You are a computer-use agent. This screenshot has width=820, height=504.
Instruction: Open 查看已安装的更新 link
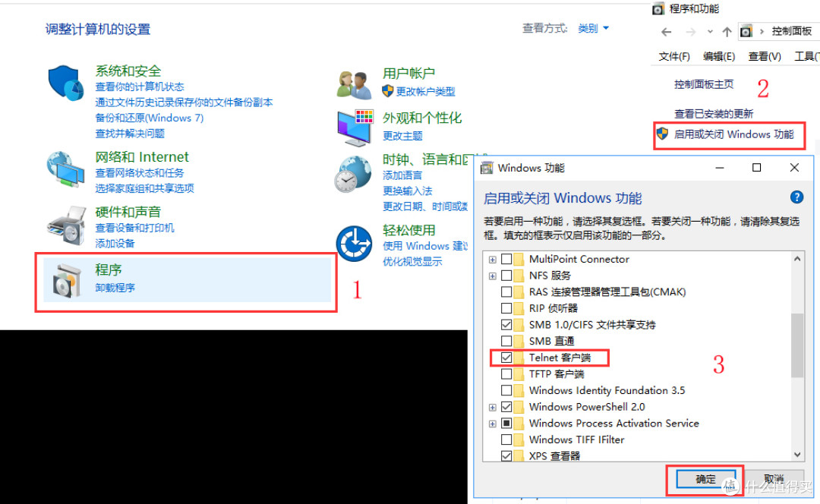714,114
